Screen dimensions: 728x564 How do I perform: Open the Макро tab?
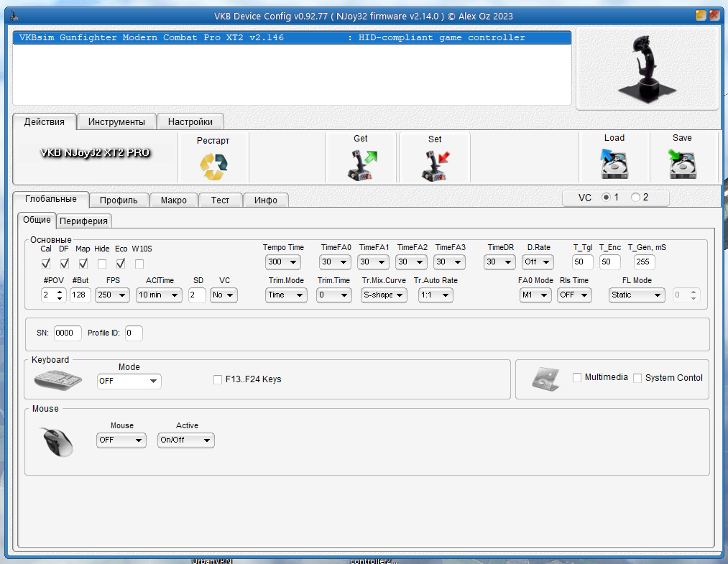(174, 200)
